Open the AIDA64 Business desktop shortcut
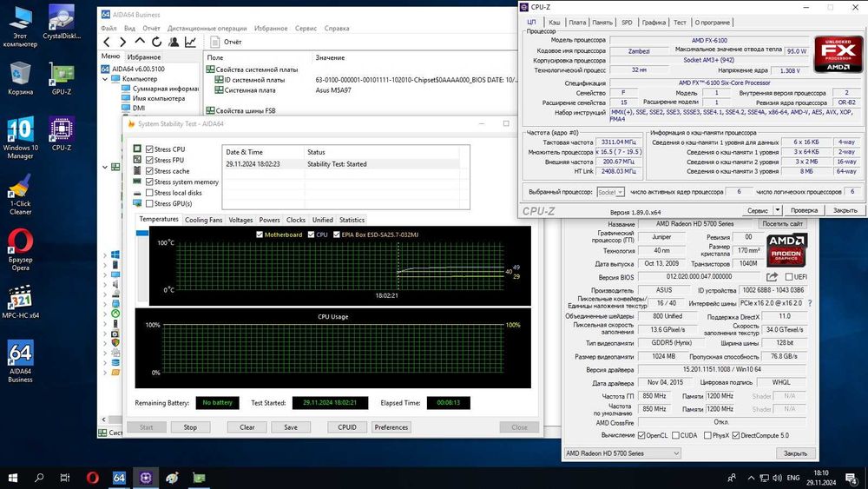The height and width of the screenshot is (489, 868). (21, 361)
